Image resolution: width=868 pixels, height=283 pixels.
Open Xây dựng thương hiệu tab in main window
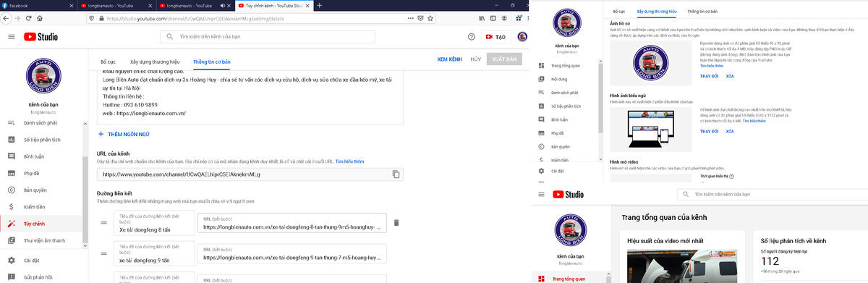(x=154, y=62)
